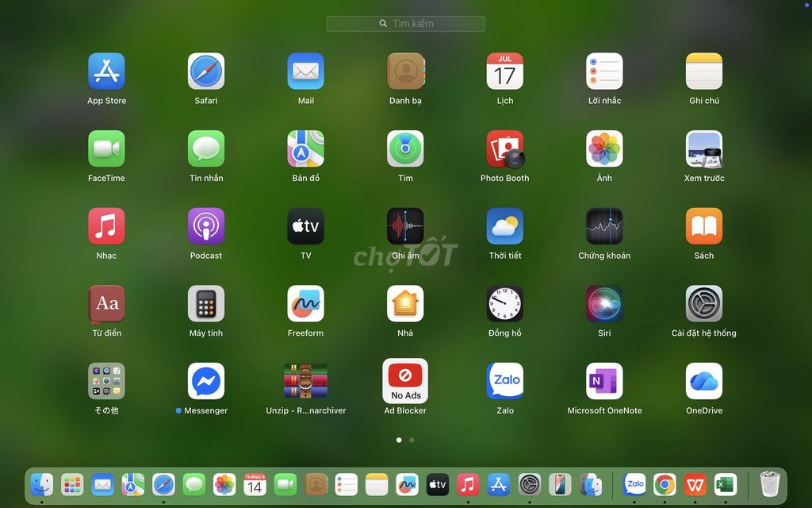Open the Trash in the Dock
The height and width of the screenshot is (508, 812).
(x=769, y=484)
